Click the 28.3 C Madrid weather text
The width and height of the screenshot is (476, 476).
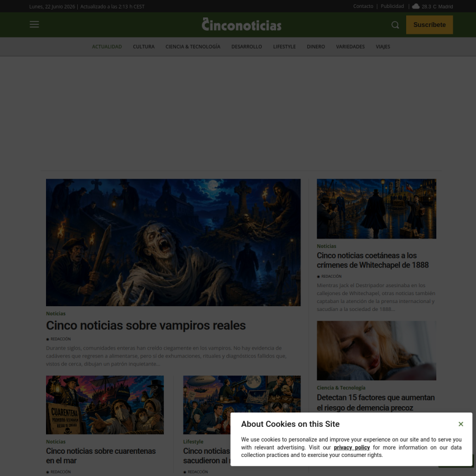point(437,7)
